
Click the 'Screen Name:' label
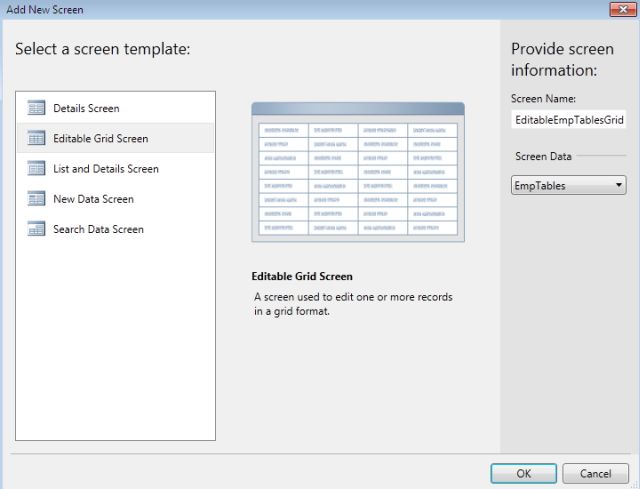tap(543, 99)
